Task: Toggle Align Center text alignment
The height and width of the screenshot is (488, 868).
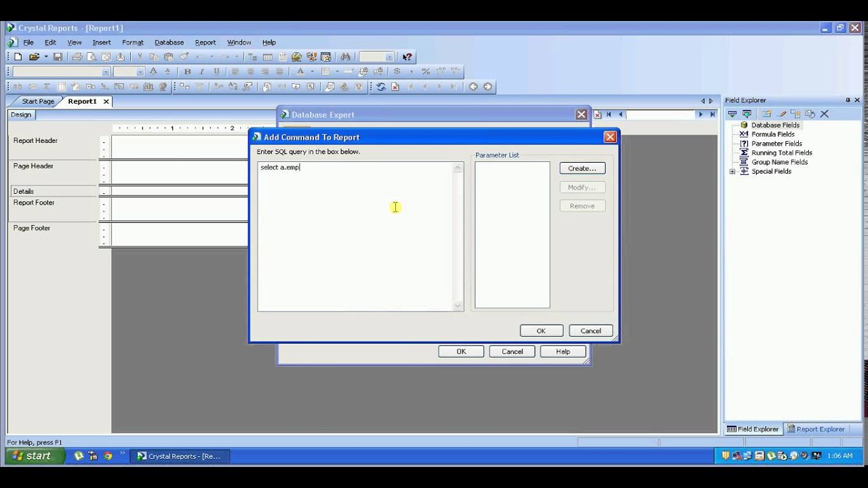Action: (250, 71)
